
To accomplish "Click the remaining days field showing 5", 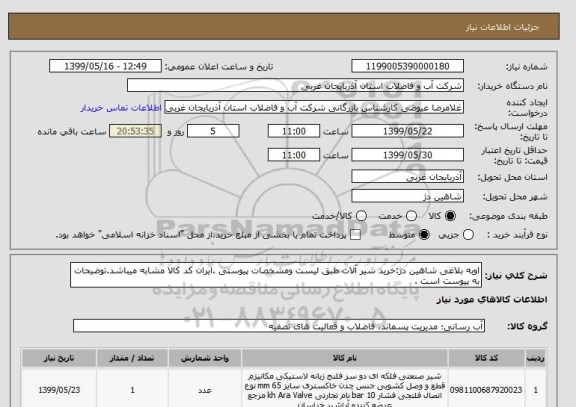I will pos(213,131).
